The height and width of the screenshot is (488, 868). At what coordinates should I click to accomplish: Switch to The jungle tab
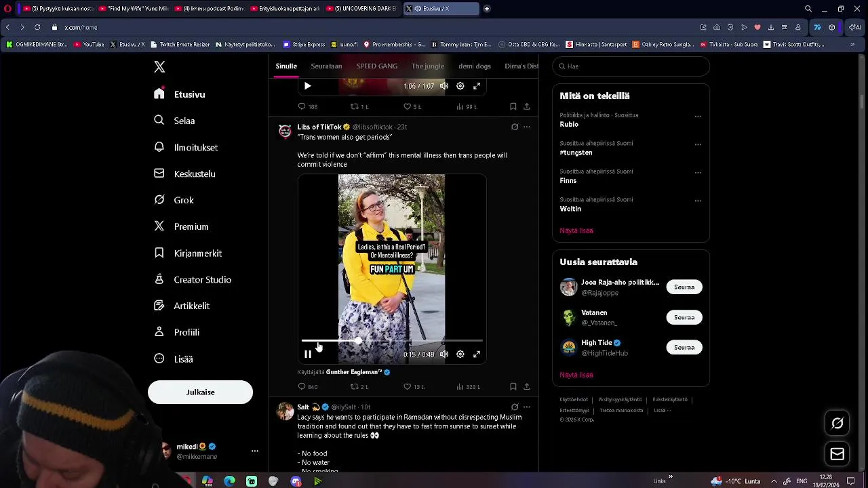[428, 66]
